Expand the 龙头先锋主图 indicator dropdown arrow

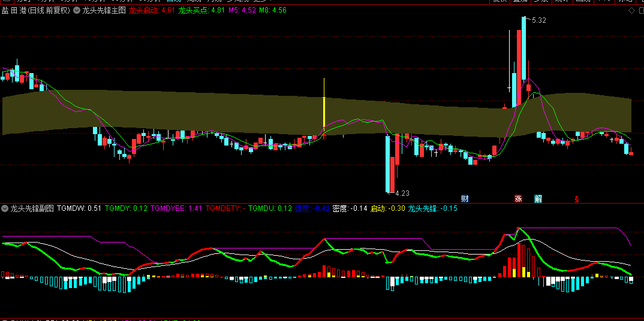76,11
